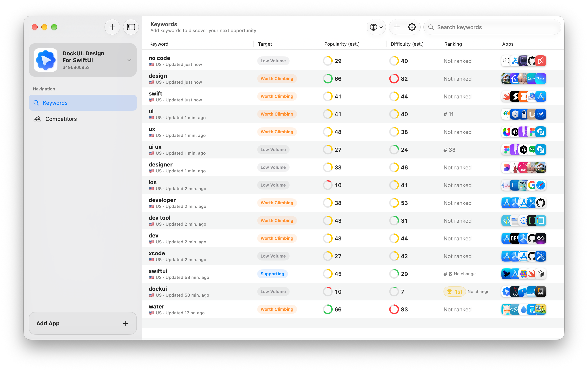
Task: Click the Supporting tag on swiftui row
Action: (x=272, y=274)
